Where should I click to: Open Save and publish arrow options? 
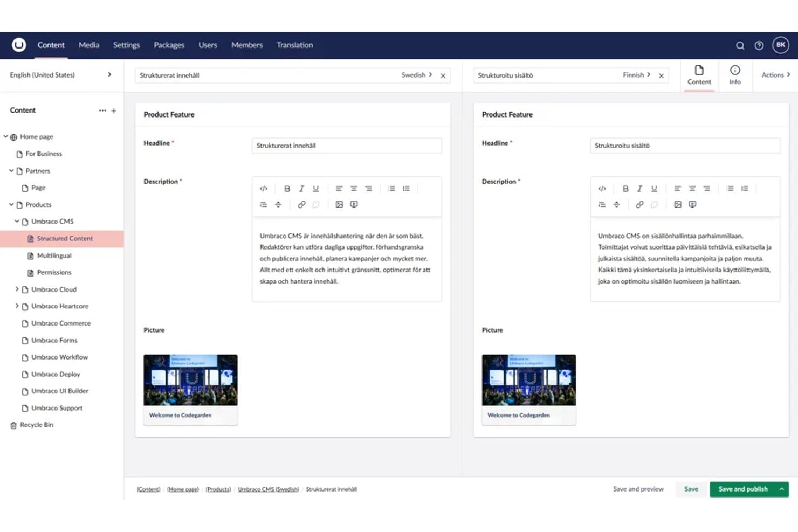coord(781,489)
